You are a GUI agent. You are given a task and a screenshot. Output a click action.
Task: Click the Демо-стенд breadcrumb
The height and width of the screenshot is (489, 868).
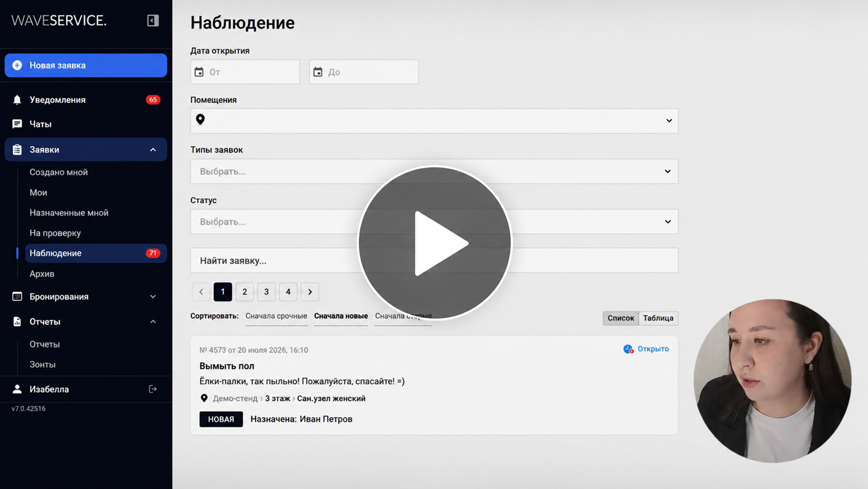tap(235, 399)
